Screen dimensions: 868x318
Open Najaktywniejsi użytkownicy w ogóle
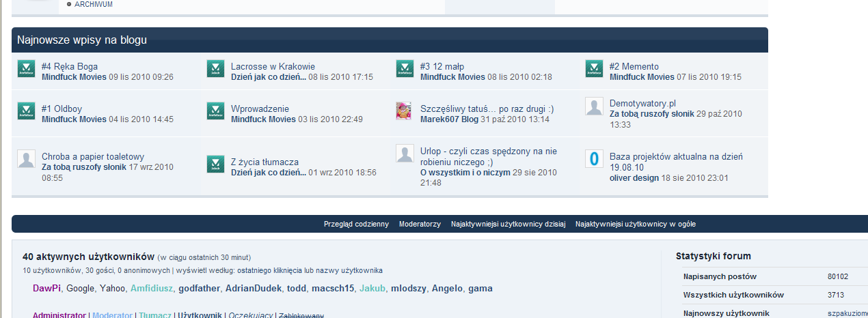tap(636, 224)
